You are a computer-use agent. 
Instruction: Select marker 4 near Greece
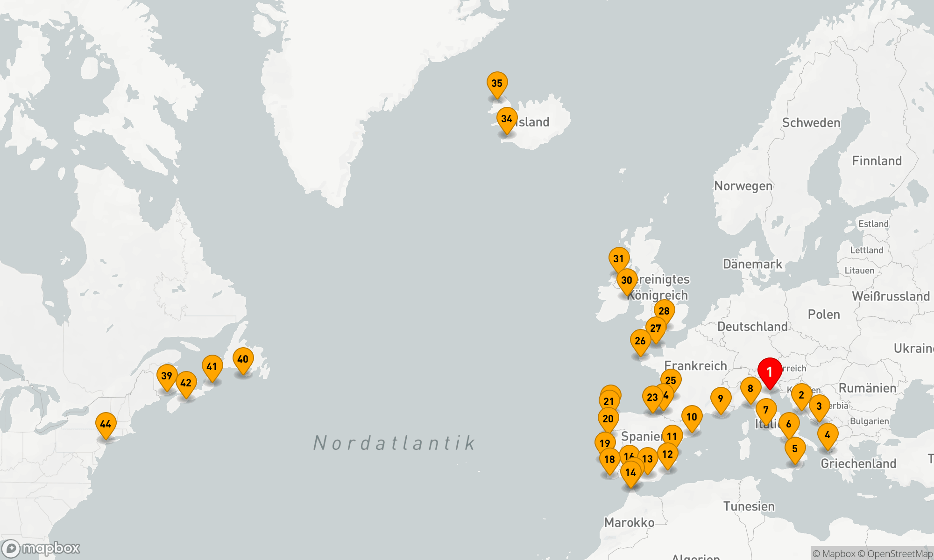828,435
